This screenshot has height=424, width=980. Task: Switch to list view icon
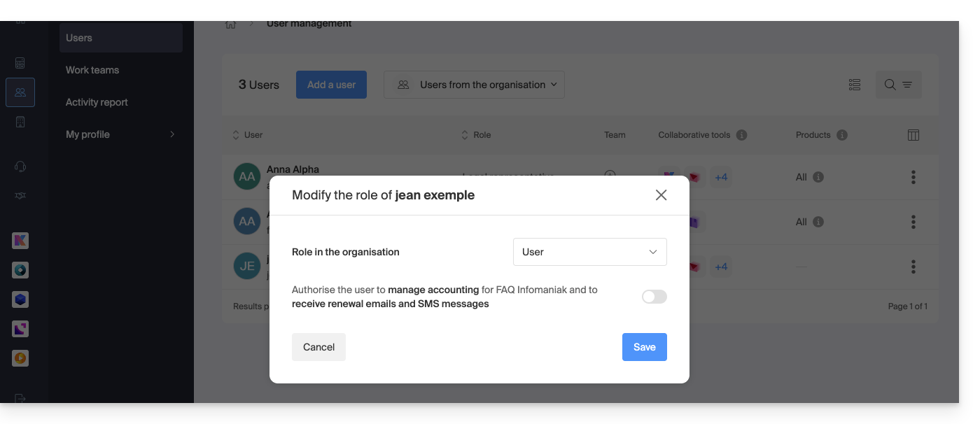[x=854, y=85]
